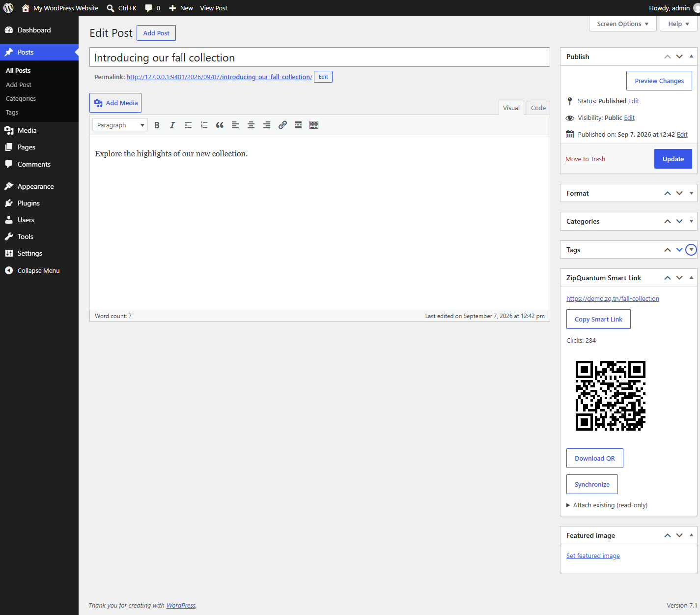Expand the Tags panel toggle
Screen dimensions: 700x615
(x=691, y=250)
